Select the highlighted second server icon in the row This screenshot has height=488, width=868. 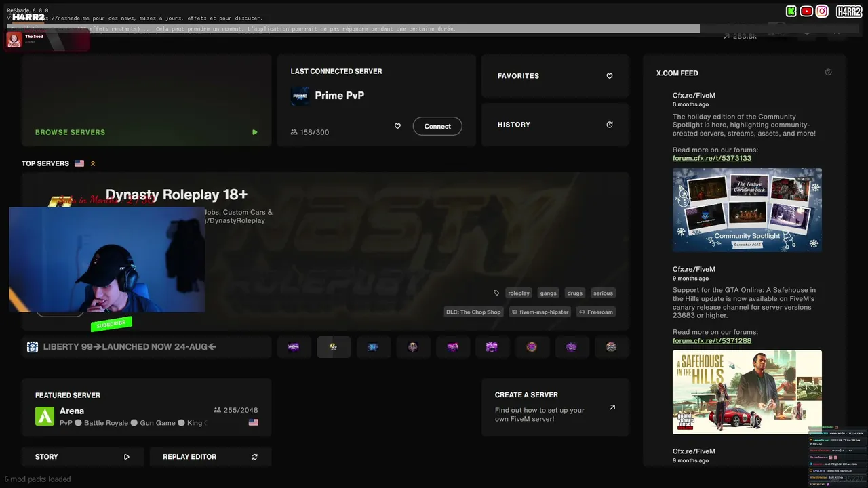(x=334, y=347)
